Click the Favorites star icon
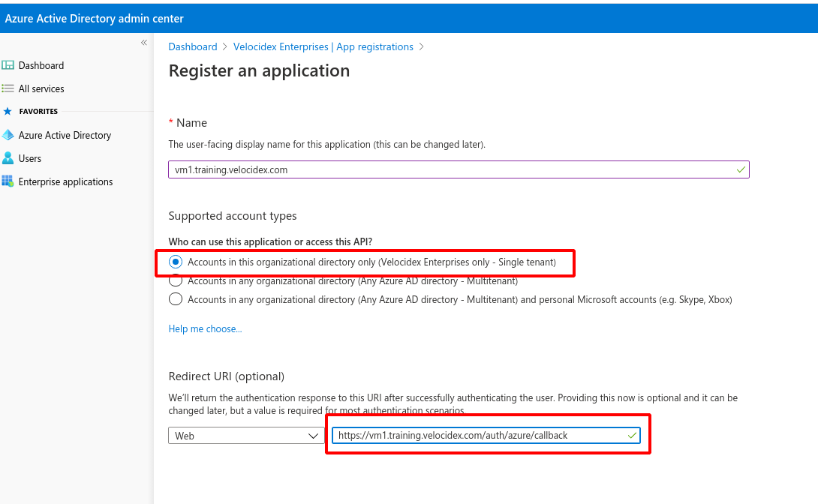818x504 pixels. click(x=8, y=111)
